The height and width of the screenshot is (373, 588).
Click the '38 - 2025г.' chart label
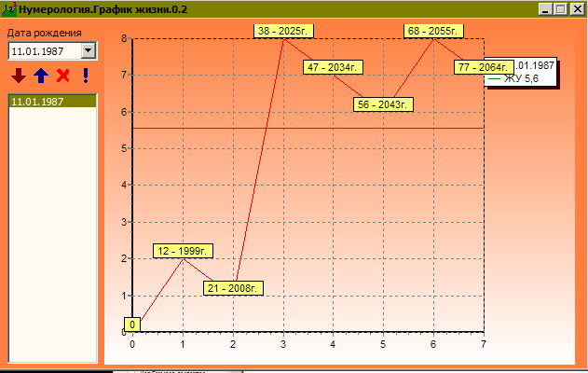283,31
